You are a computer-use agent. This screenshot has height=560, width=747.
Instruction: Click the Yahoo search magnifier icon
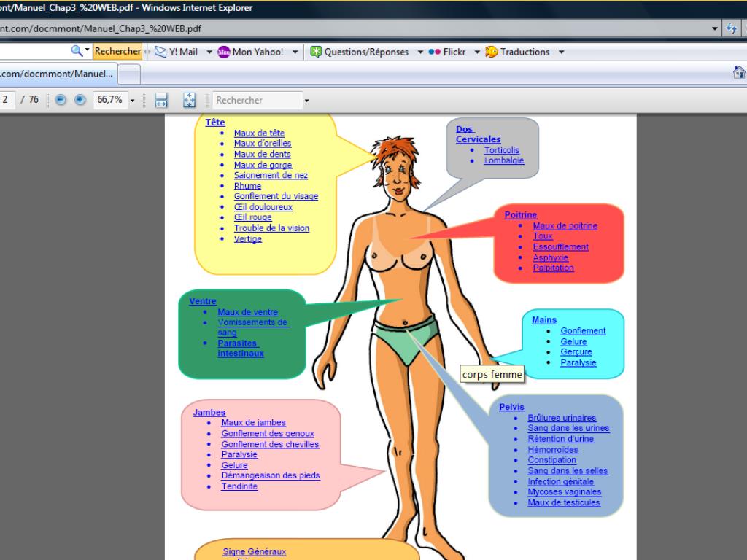[x=76, y=51]
